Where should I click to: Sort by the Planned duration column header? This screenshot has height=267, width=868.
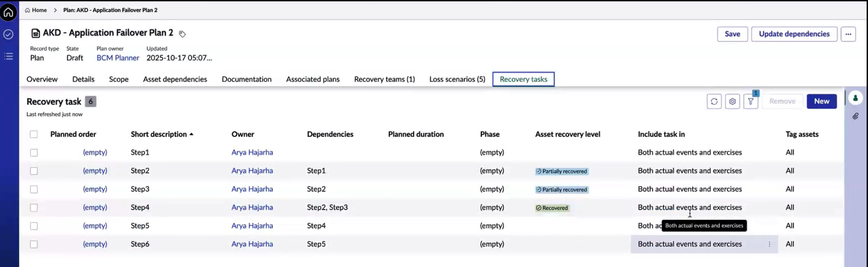[416, 134]
